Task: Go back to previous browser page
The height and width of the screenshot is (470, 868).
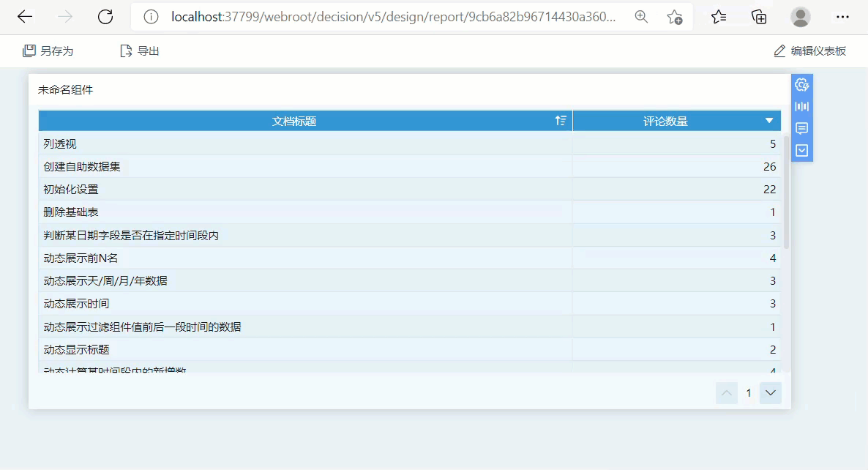Action: pyautogui.click(x=25, y=17)
